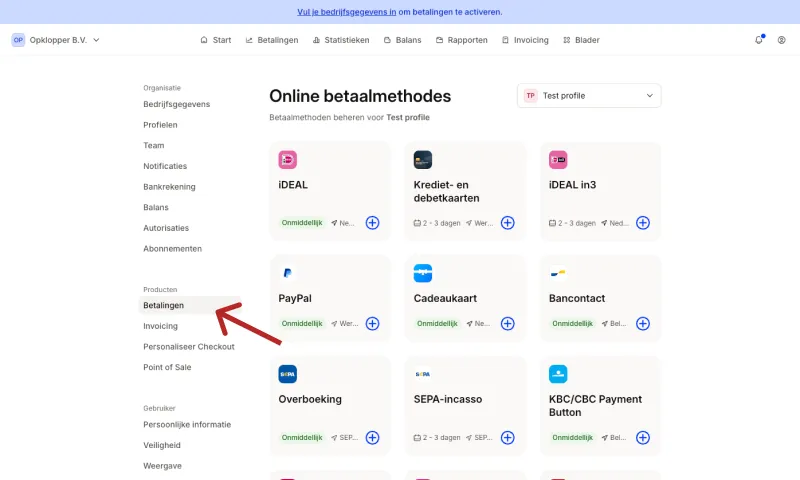Add the iDEAL payment method

tap(372, 223)
